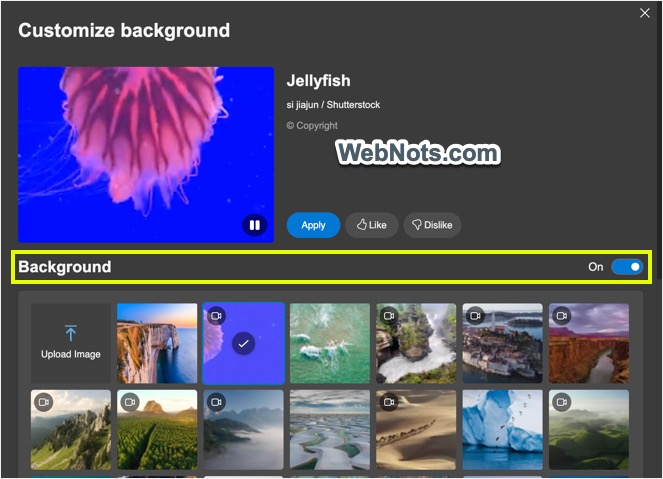
Task: Select the waterfall video background
Action: (416, 343)
